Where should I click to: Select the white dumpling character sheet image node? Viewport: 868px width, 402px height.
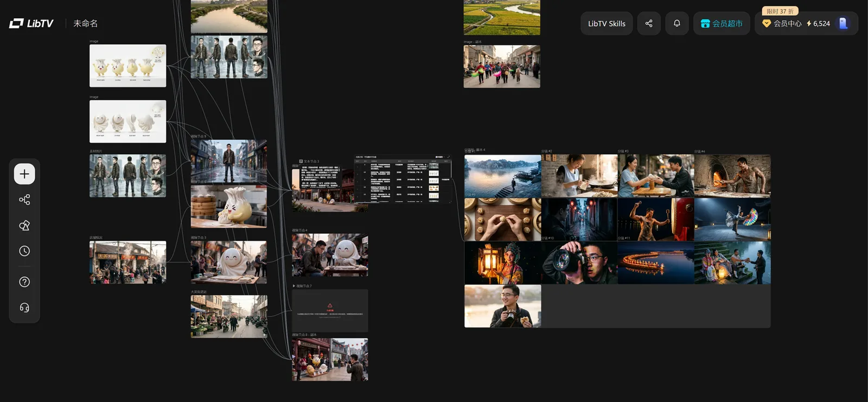[x=128, y=122]
